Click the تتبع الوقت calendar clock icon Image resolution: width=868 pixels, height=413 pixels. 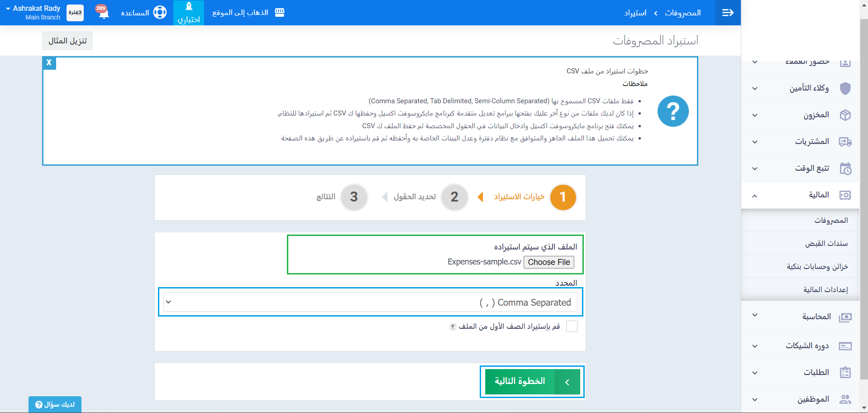[845, 168]
